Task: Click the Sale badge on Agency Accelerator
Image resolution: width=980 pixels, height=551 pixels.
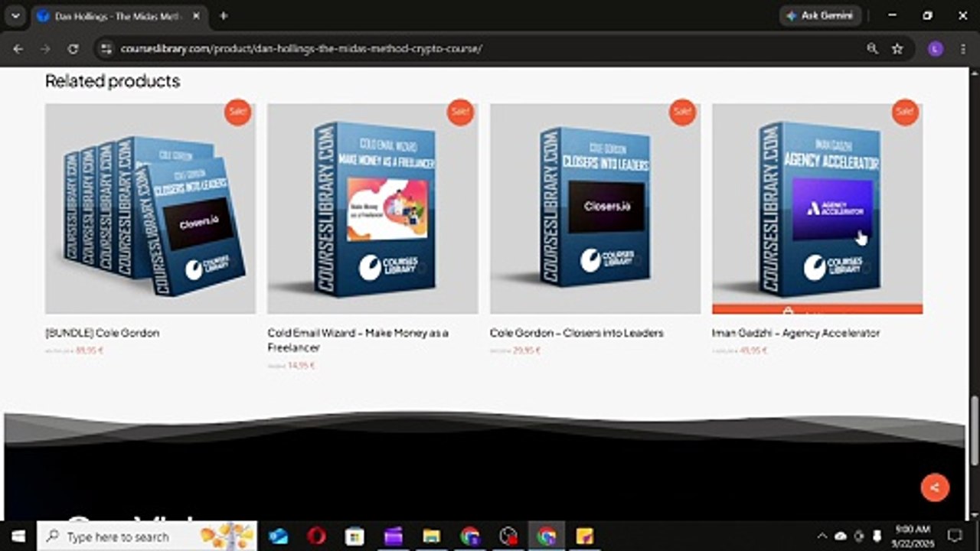Action: pos(905,112)
